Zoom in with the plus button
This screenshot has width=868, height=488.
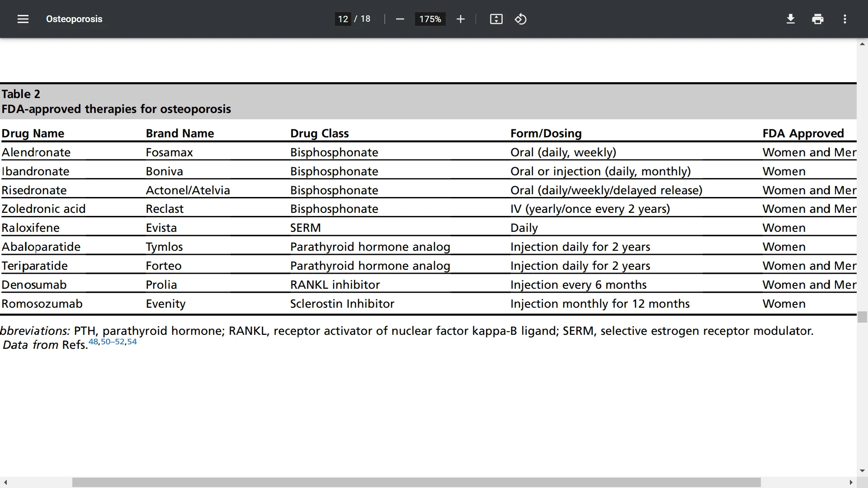[460, 19]
